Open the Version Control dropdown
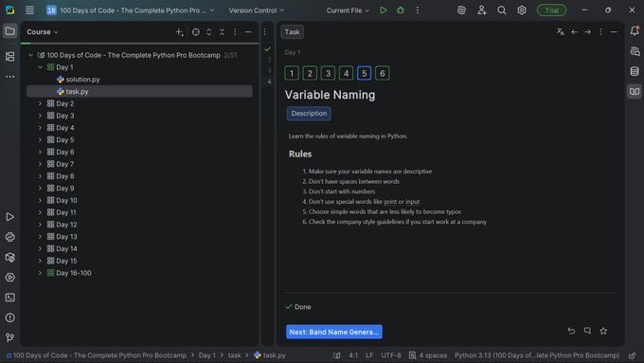 (x=257, y=10)
